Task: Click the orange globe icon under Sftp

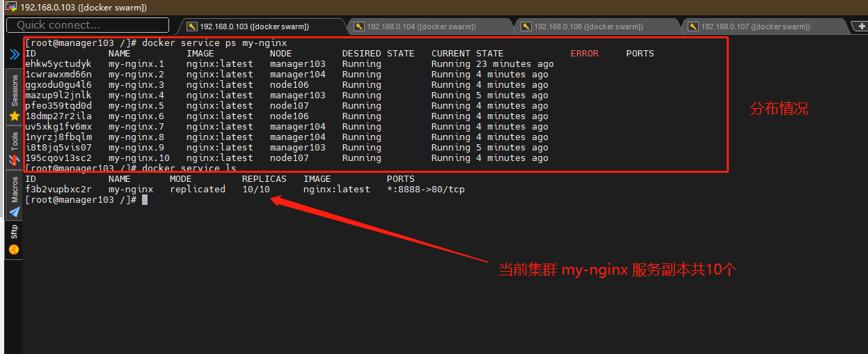Action: [14, 249]
